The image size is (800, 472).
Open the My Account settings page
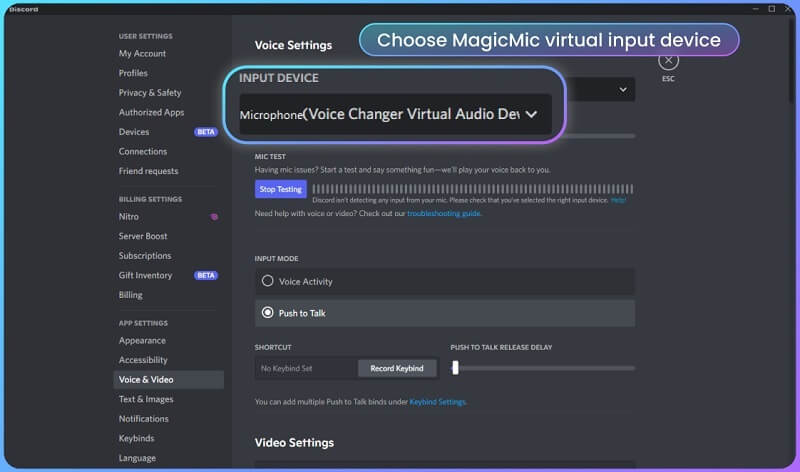tap(142, 54)
